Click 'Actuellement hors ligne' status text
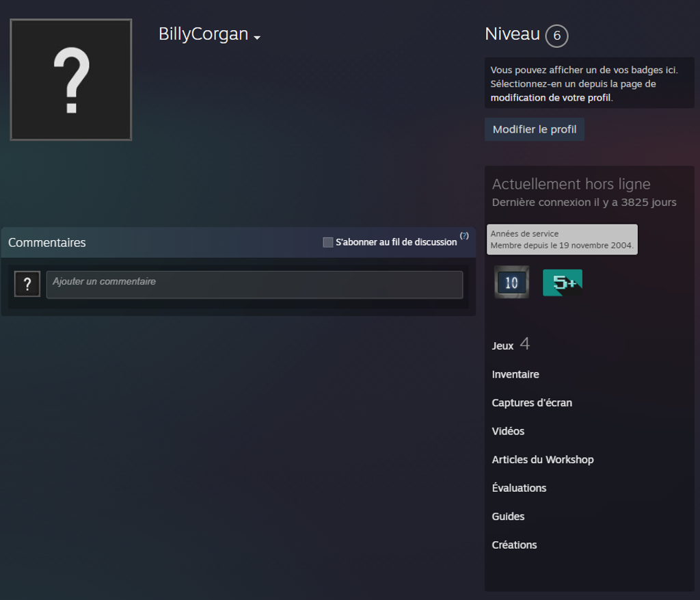Image resolution: width=700 pixels, height=600 pixels. click(x=571, y=184)
